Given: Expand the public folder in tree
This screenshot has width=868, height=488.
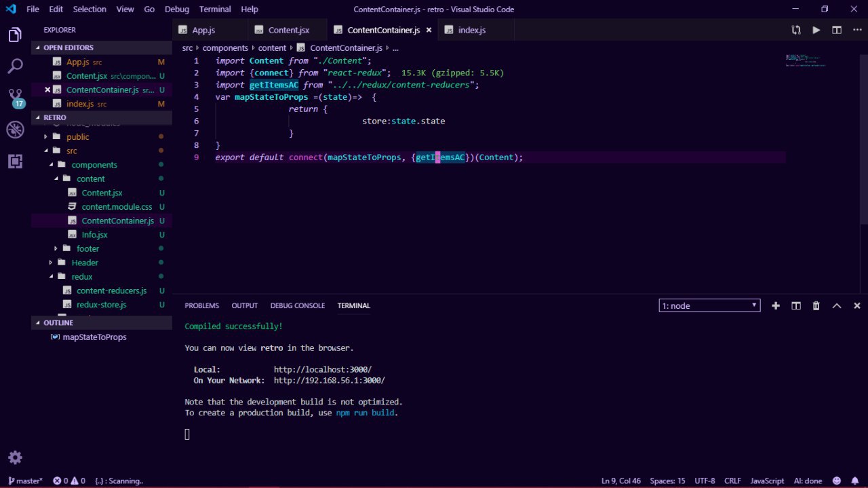Looking at the screenshot, I should pyautogui.click(x=77, y=136).
